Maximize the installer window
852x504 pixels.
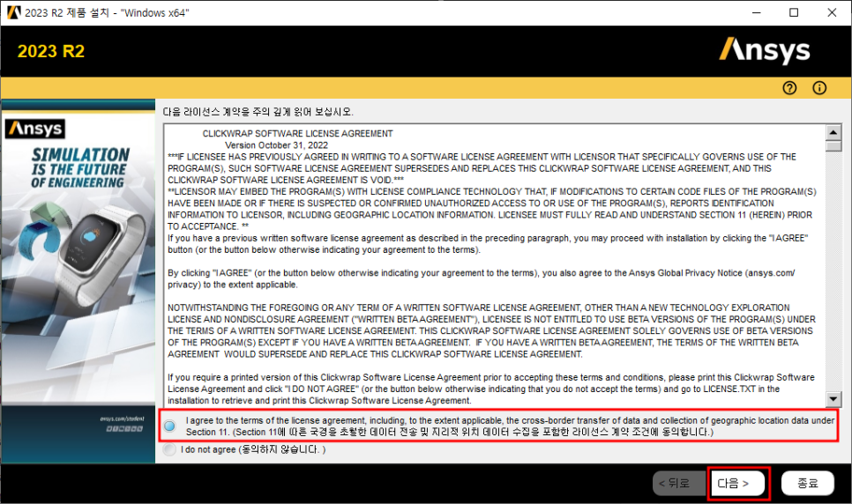(x=794, y=12)
